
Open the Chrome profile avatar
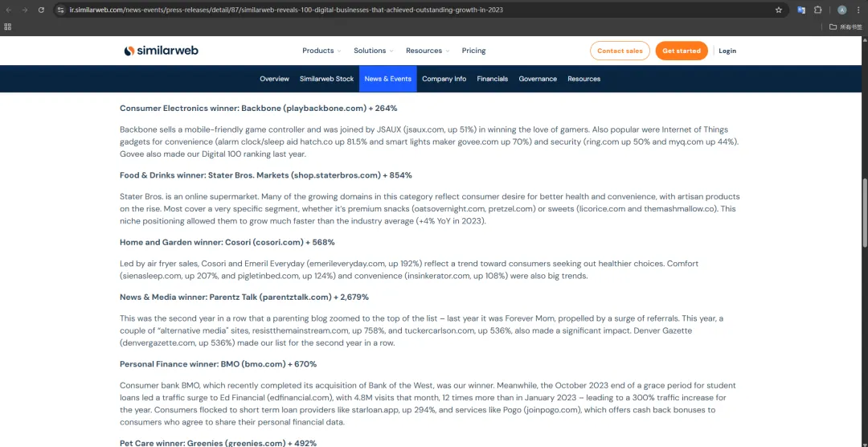coord(841,10)
